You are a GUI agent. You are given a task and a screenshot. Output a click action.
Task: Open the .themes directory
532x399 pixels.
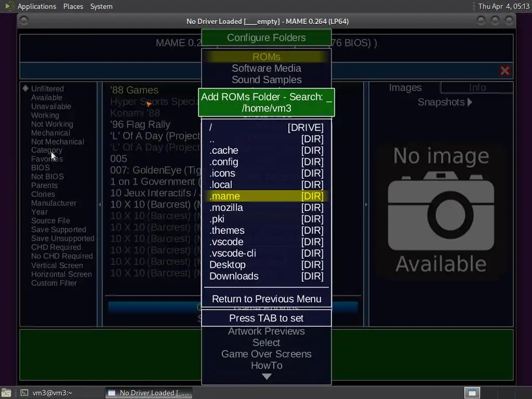pyautogui.click(x=267, y=230)
